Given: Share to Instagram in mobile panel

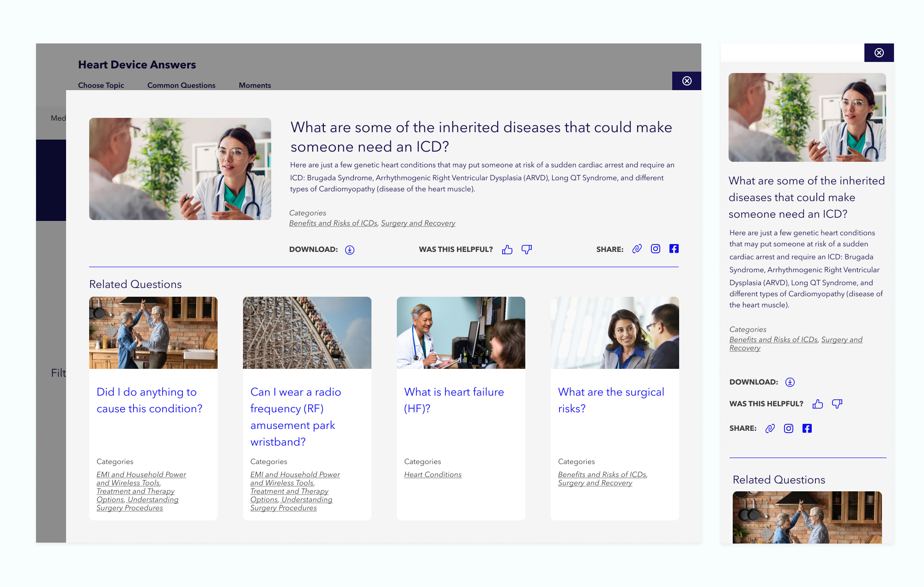Looking at the screenshot, I should click(789, 428).
